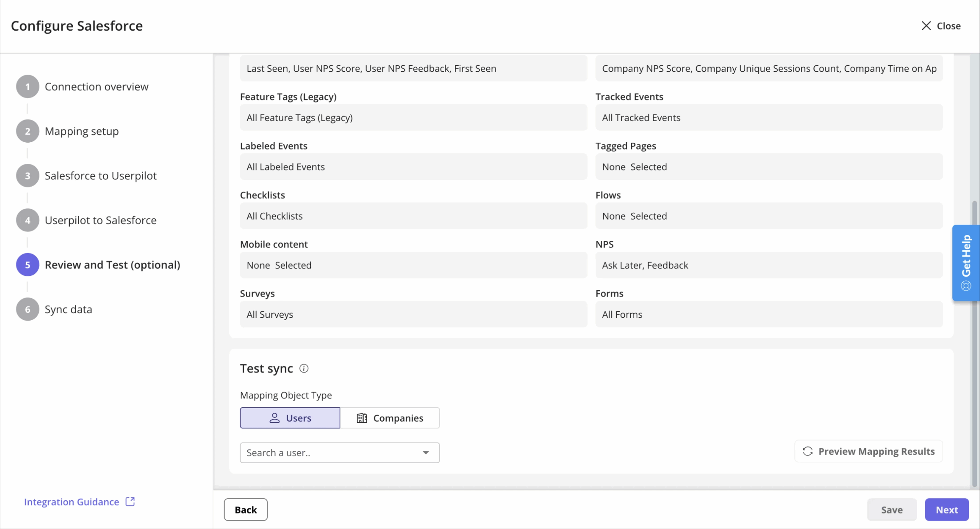Click the Mobile content label
Image resolution: width=980 pixels, height=529 pixels.
point(274,244)
